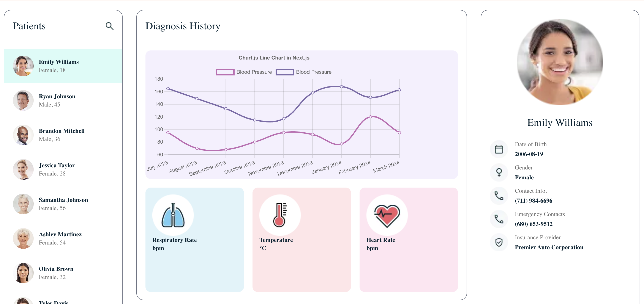Click the calendar icon beside Date of Birth
This screenshot has width=644, height=304.
click(x=499, y=149)
